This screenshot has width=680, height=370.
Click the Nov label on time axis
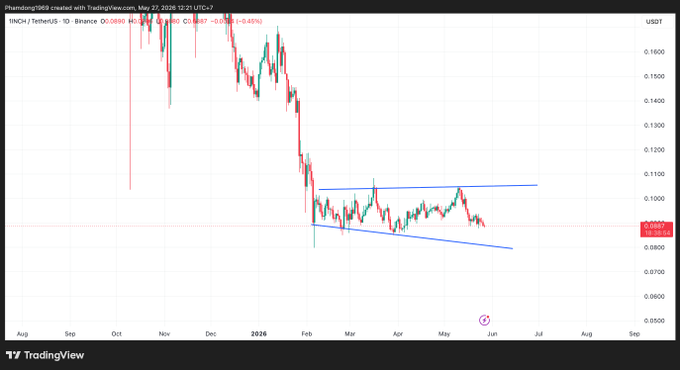point(164,334)
